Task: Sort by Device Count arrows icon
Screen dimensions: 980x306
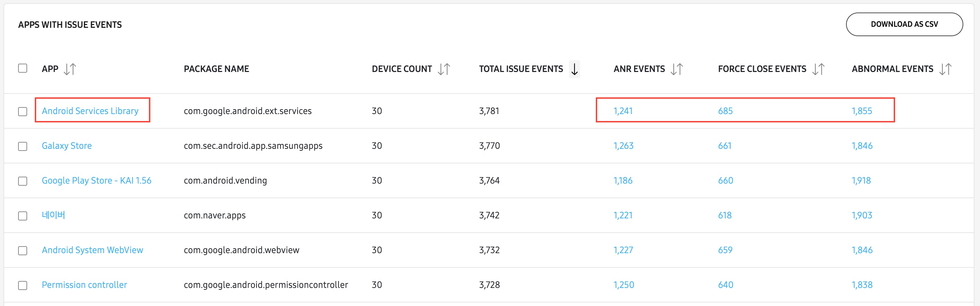Action: (x=444, y=69)
